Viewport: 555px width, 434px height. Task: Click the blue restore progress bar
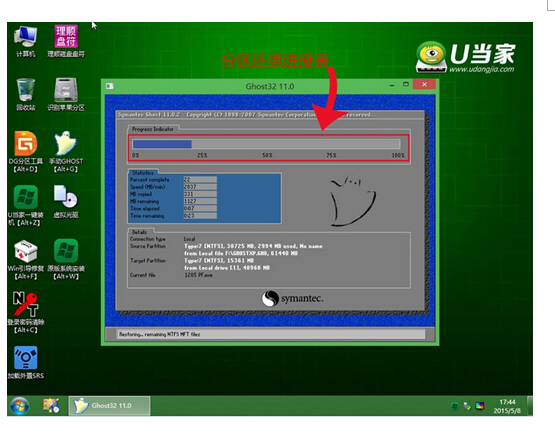click(x=266, y=144)
